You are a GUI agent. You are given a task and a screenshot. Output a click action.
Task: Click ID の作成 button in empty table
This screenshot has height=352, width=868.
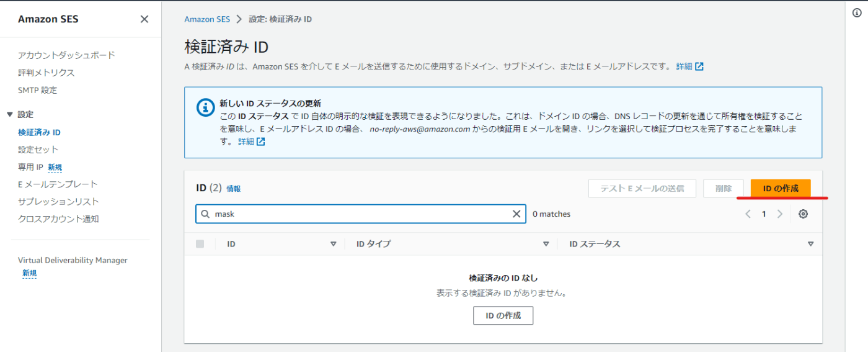(x=503, y=315)
